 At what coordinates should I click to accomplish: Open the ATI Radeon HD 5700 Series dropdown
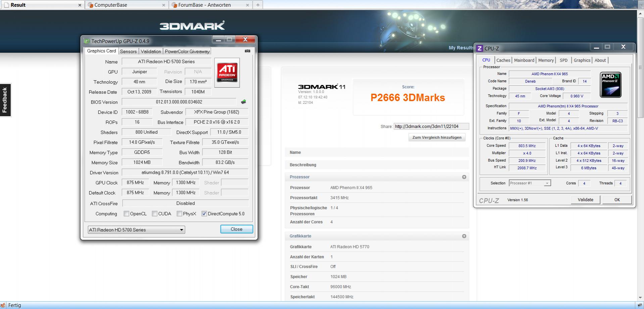(x=136, y=230)
